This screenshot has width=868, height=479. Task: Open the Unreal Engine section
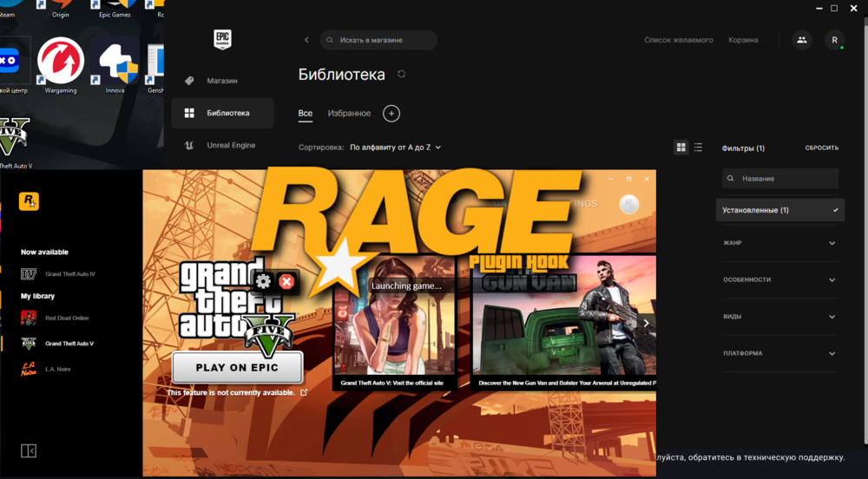click(x=222, y=146)
